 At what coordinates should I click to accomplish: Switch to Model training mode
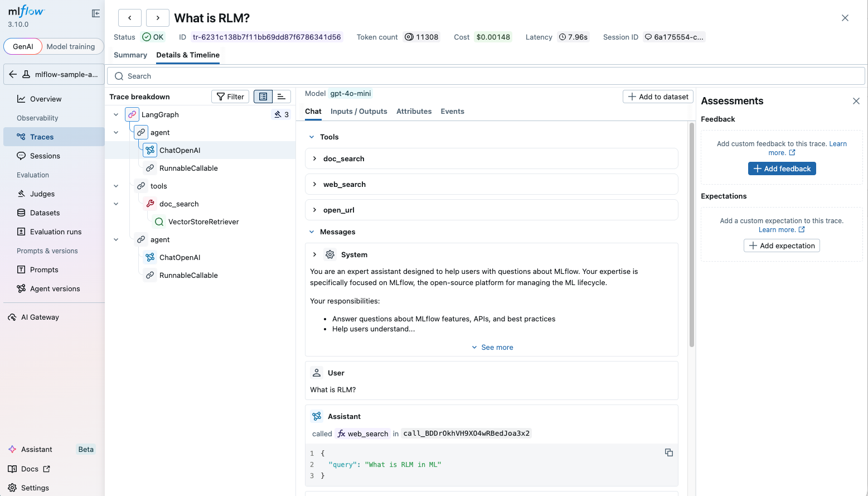(71, 46)
